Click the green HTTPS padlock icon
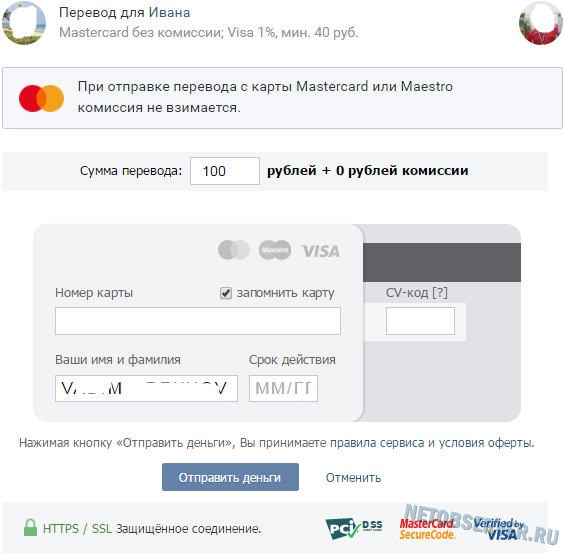Image resolution: width=564 pixels, height=553 pixels. (x=30, y=528)
